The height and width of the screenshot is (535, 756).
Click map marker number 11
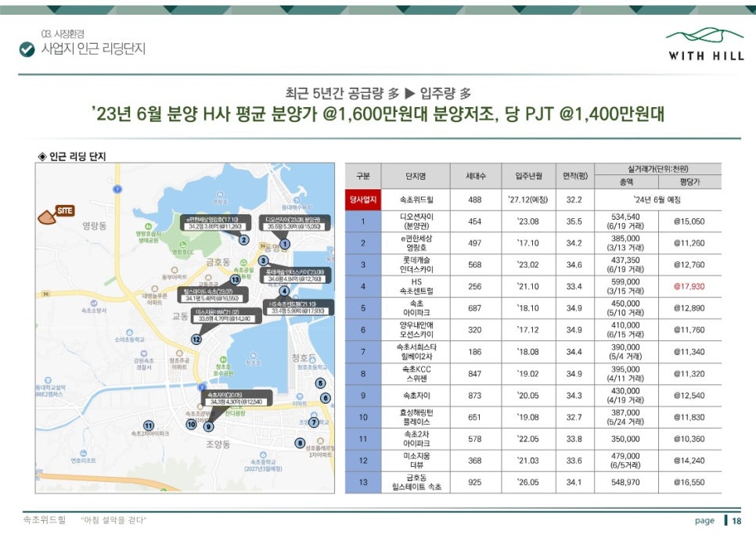click(149, 425)
